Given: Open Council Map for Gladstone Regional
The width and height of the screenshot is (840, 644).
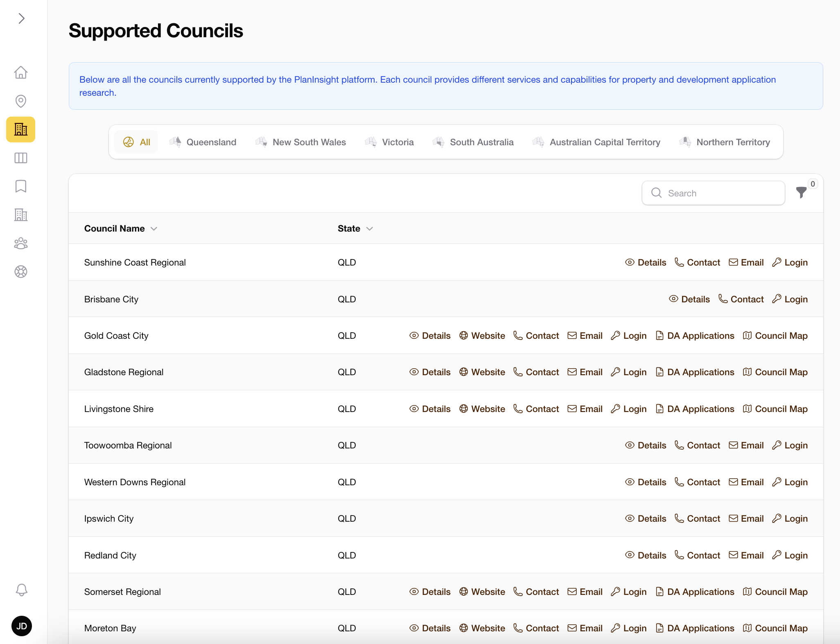Looking at the screenshot, I should tap(775, 372).
